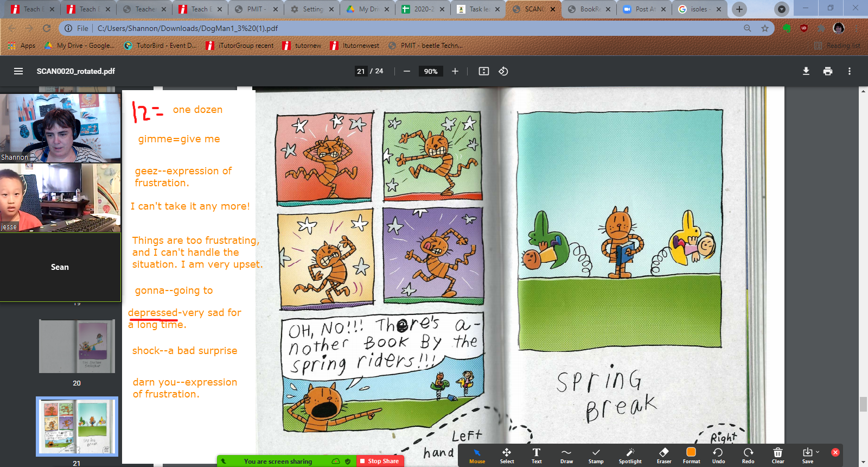Screen dimensions: 868x467
Task: Open the Reading list
Action: click(x=837, y=46)
